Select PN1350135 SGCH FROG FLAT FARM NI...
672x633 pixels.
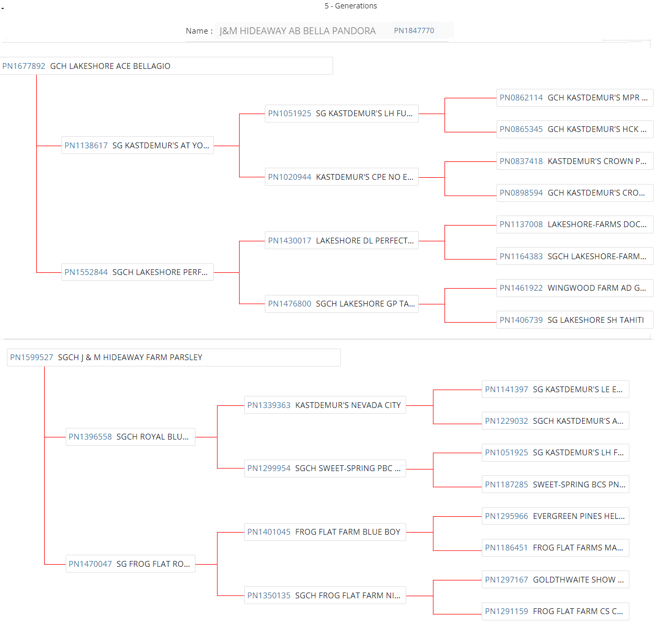pyautogui.click(x=325, y=596)
